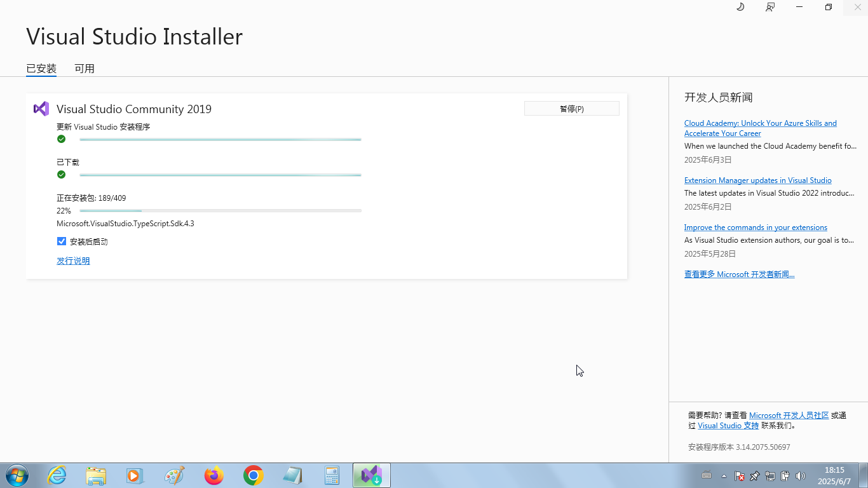The image size is (868, 488).
Task: Toggle the dark theme moon icon
Action: [x=740, y=7]
